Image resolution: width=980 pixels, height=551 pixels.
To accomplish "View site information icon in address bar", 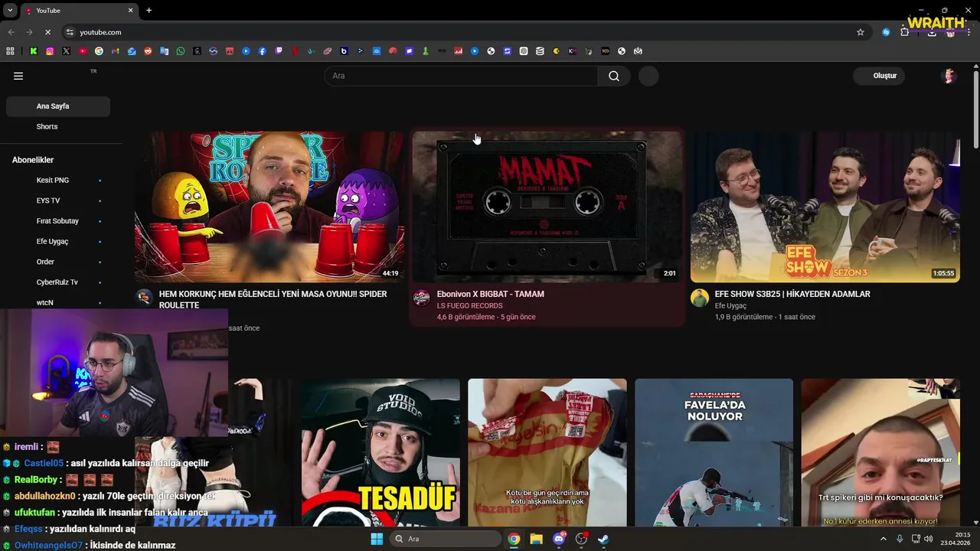I will tap(70, 32).
